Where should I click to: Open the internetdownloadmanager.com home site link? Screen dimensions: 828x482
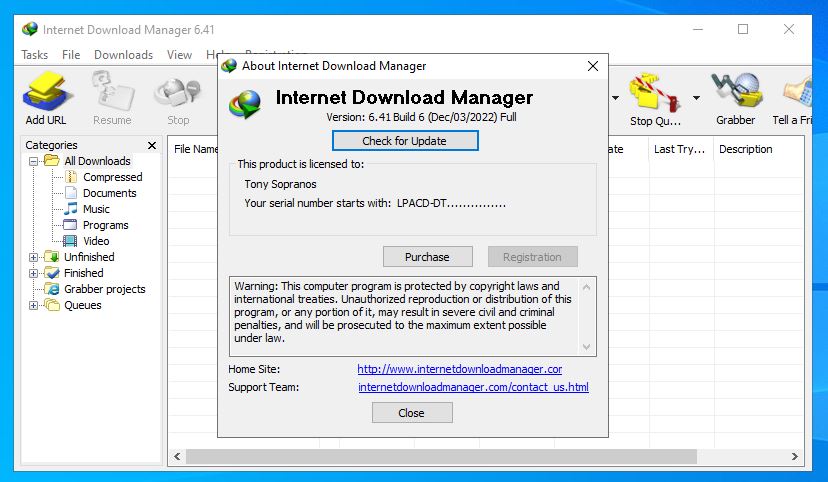[459, 369]
